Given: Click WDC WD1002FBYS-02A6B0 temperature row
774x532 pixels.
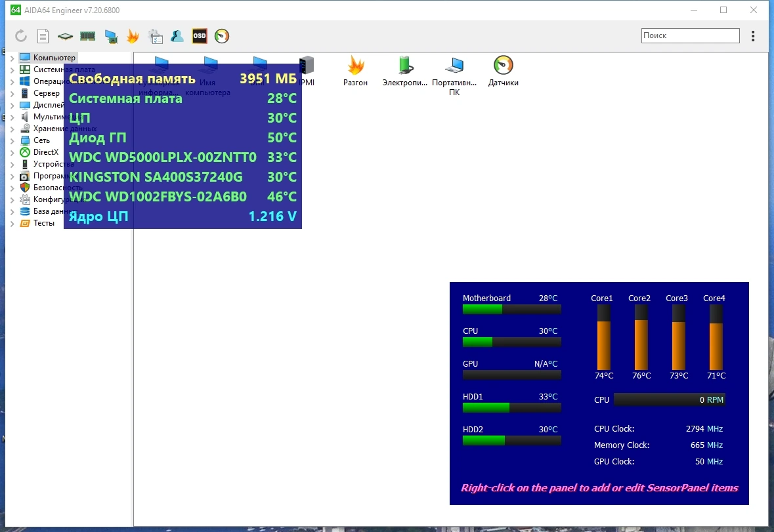Looking at the screenshot, I should click(x=183, y=197).
